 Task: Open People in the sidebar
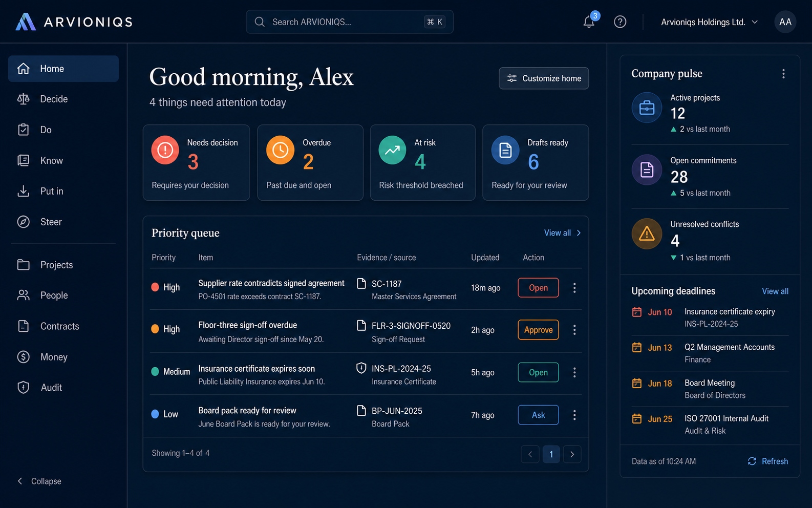click(x=63, y=295)
